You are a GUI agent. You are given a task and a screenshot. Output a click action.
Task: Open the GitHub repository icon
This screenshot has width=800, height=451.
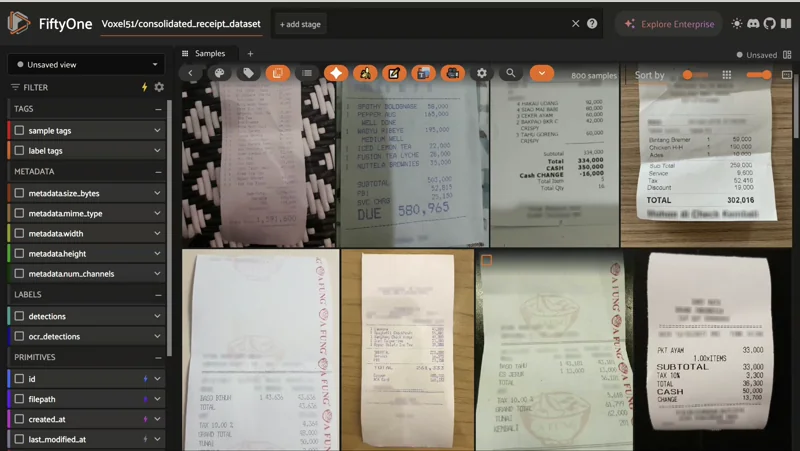tap(769, 23)
